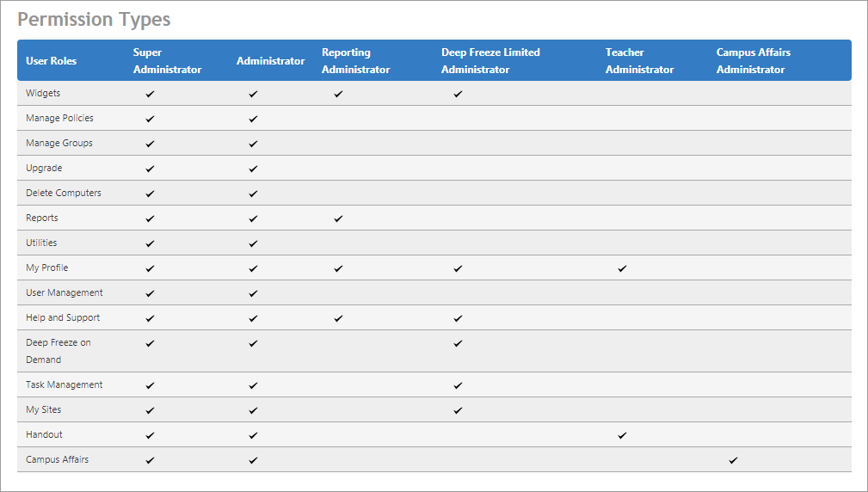This screenshot has width=868, height=492.
Task: Click the My Profile checkmark under Teacher Administrator
Action: point(622,268)
